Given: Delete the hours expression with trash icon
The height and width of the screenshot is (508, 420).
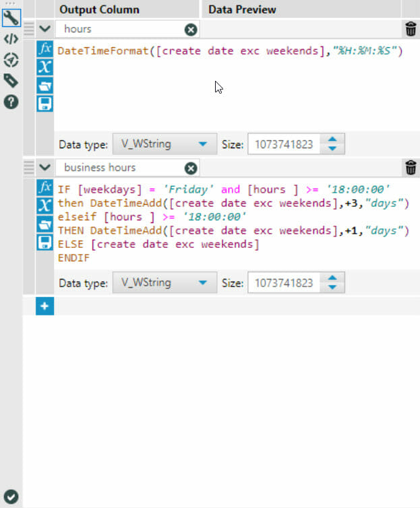Looking at the screenshot, I should pyautogui.click(x=411, y=29).
